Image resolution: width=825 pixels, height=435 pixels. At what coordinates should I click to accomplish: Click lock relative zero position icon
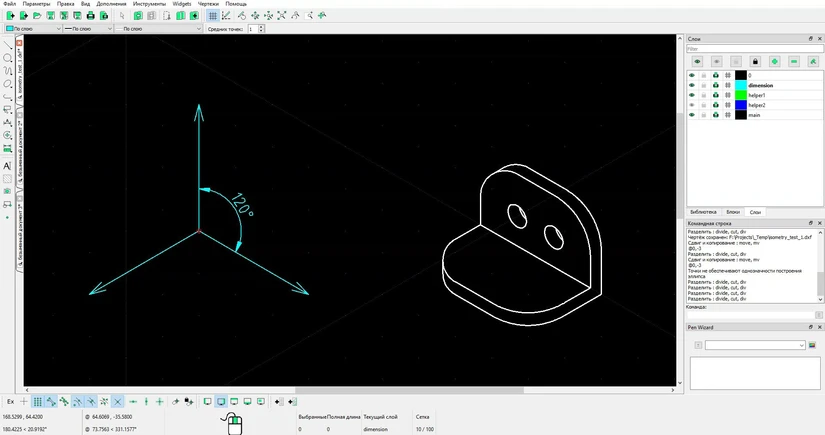(x=189, y=401)
